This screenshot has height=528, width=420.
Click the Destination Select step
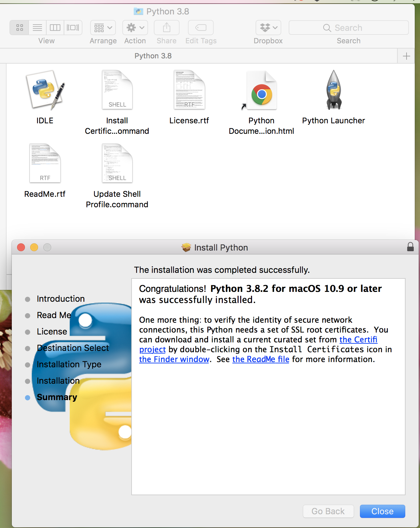point(73,348)
